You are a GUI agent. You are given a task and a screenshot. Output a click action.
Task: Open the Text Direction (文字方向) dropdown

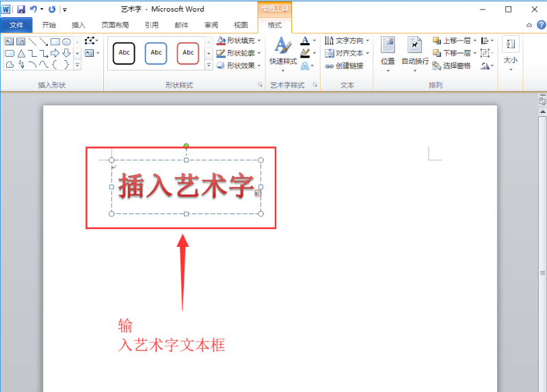[368, 40]
